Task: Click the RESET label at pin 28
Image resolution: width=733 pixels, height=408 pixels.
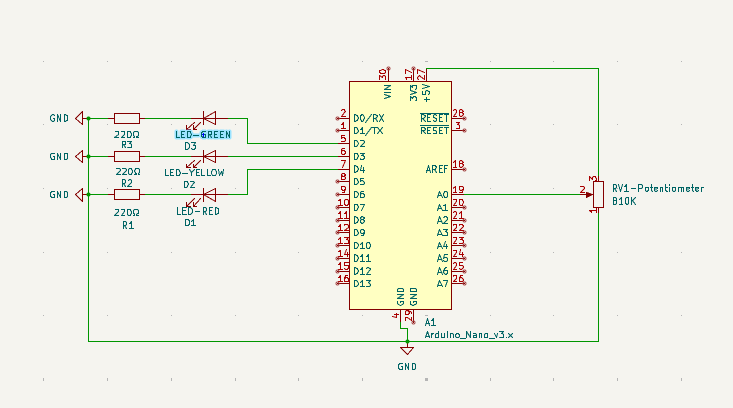Action: 434,118
